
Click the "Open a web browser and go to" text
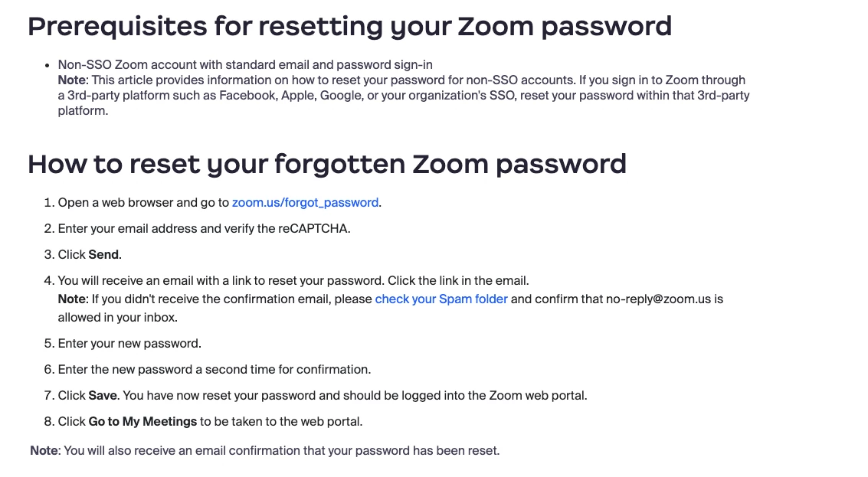(143, 203)
